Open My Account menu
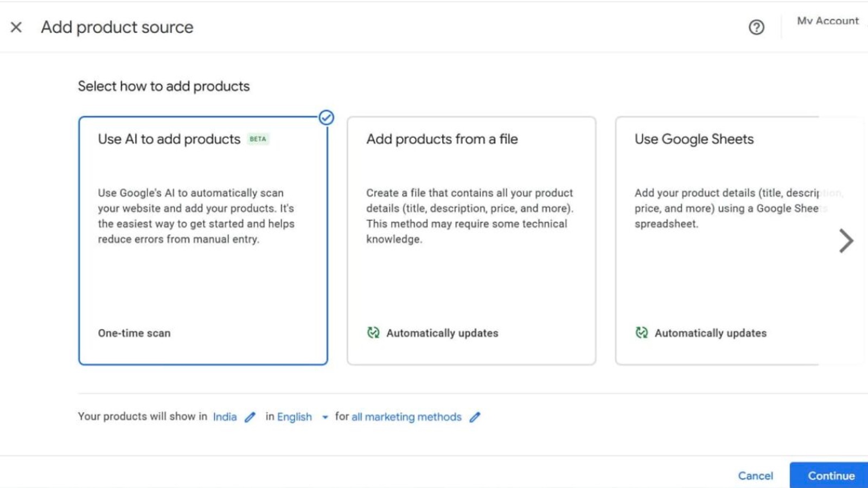Viewport: 868px width, 488px height. (828, 21)
